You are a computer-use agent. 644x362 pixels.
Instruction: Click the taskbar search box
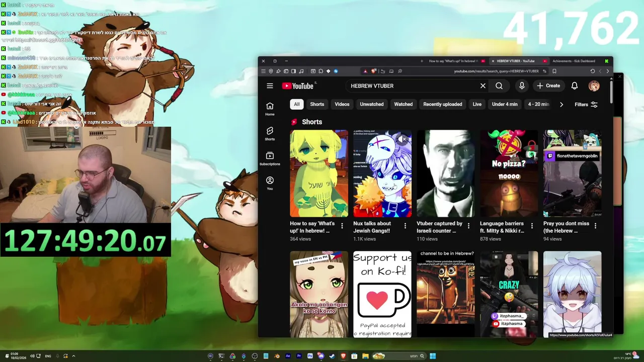tap(399, 356)
